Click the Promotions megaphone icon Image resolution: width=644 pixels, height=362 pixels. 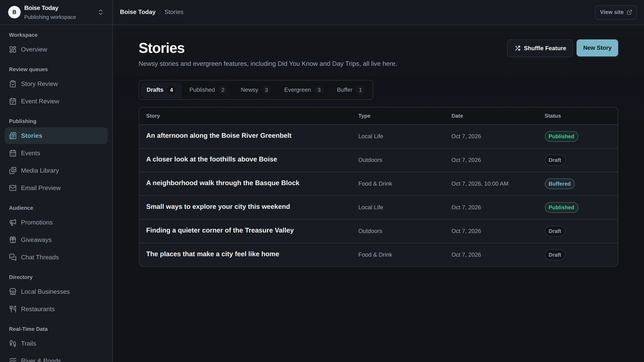[x=13, y=222]
